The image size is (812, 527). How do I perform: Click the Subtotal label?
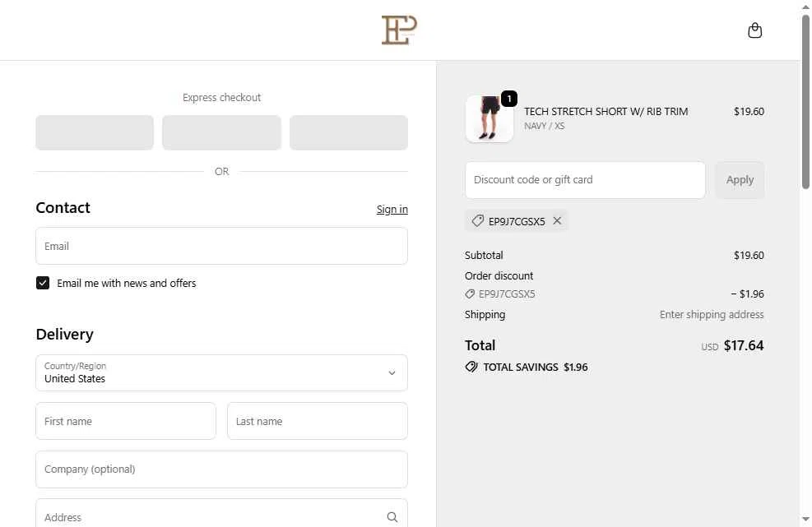pyautogui.click(x=484, y=255)
